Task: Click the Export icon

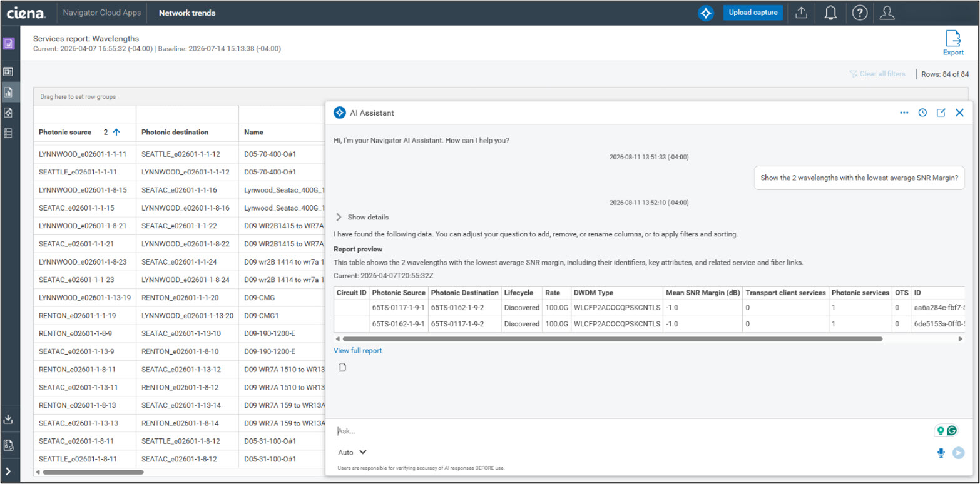Action: [953, 43]
